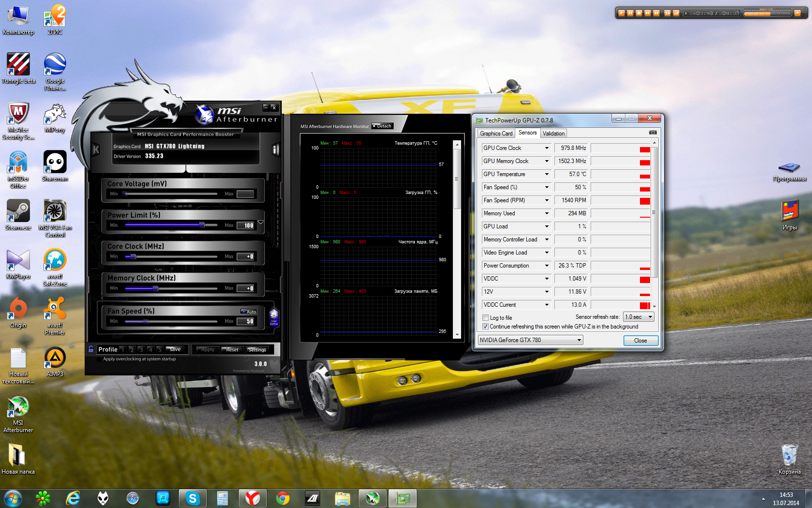The width and height of the screenshot is (812, 508).
Task: Click the Google Chrome icon in the taskbar
Action: (x=283, y=498)
